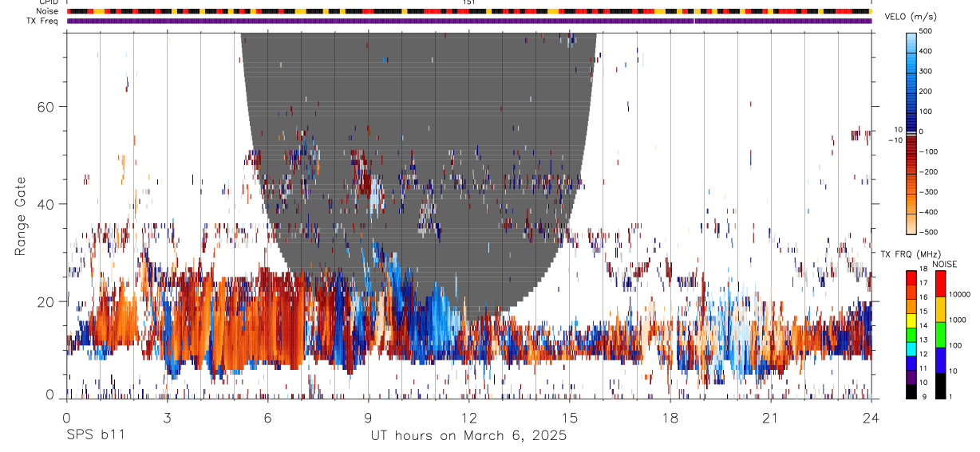Click the time axis tick label 18

(670, 418)
